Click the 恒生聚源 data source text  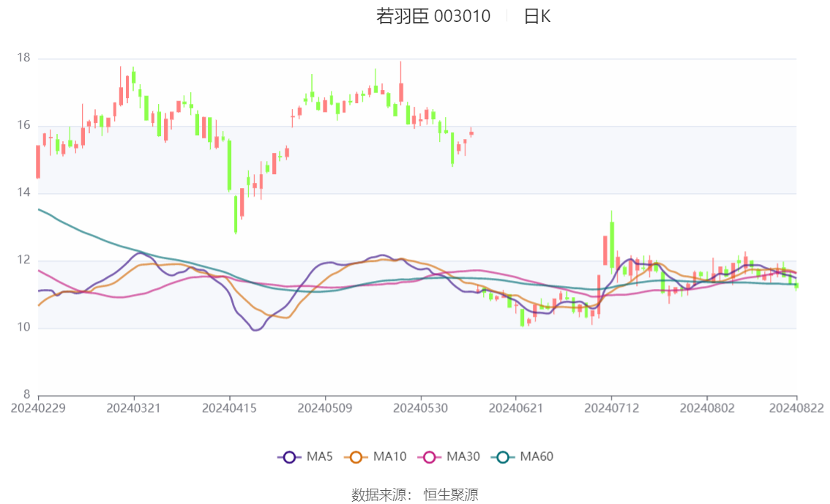[451, 495]
